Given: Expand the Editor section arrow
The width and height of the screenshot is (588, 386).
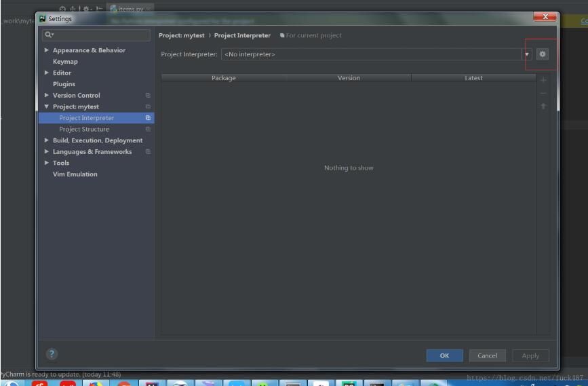Looking at the screenshot, I should pos(47,73).
